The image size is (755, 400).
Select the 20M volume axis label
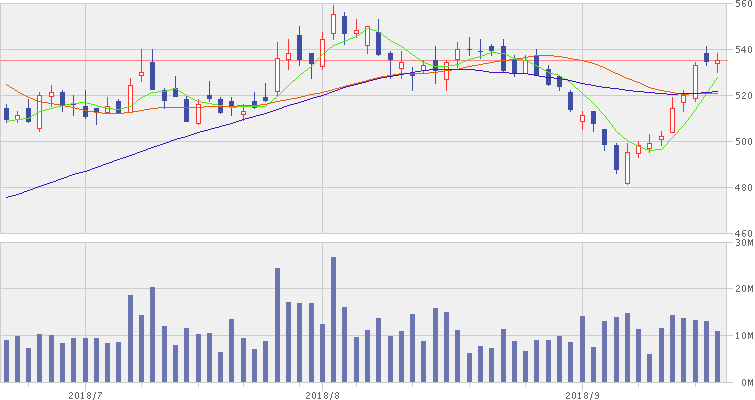[743, 289]
